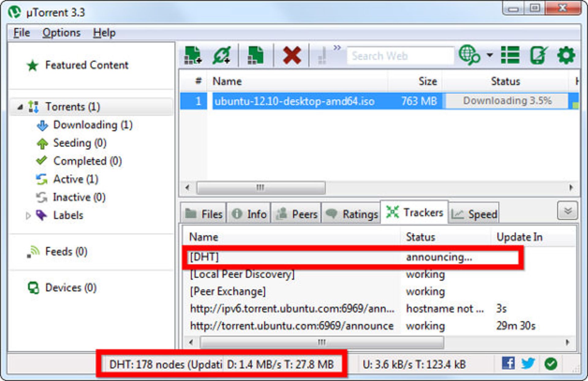Select Seeding (0) in sidebar
The height and width of the screenshot is (381, 588).
(x=80, y=143)
